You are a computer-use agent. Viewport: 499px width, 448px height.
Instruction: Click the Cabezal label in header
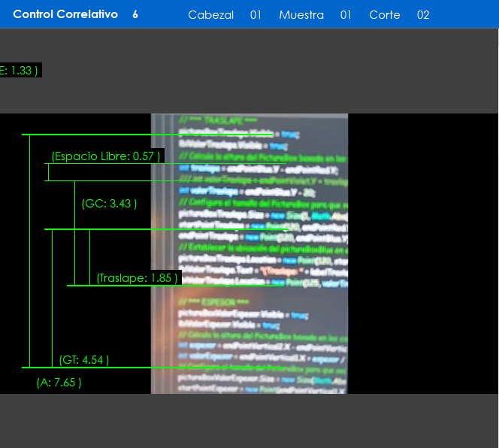[x=210, y=15]
